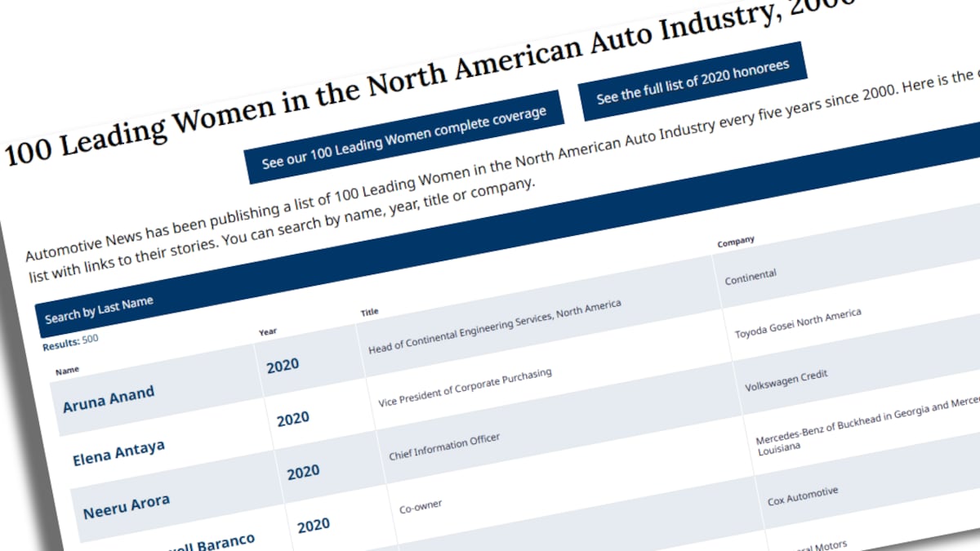The height and width of the screenshot is (551, 980).
Task: Click the '100 Leading Women' page headline
Action: 429,80
